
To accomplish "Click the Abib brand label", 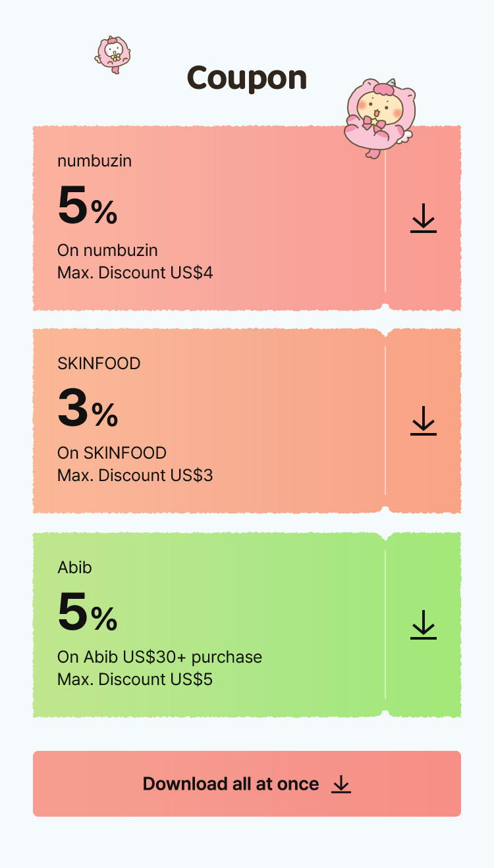I will 74,567.
